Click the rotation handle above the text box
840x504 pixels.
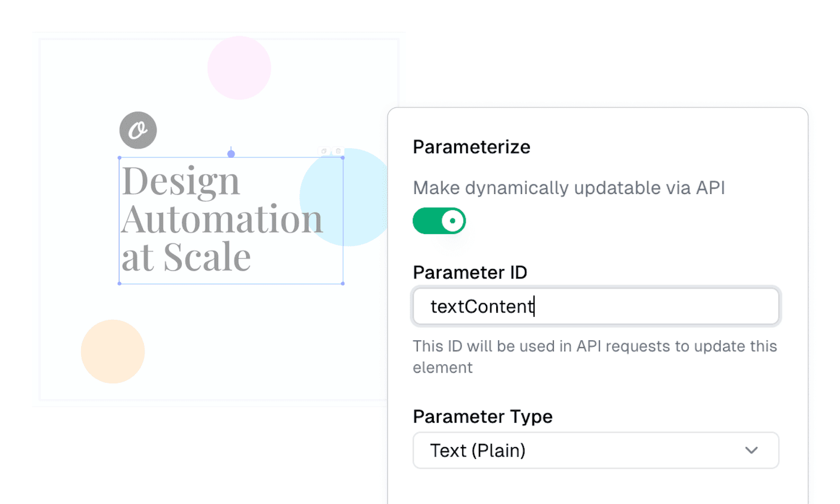pos(230,153)
